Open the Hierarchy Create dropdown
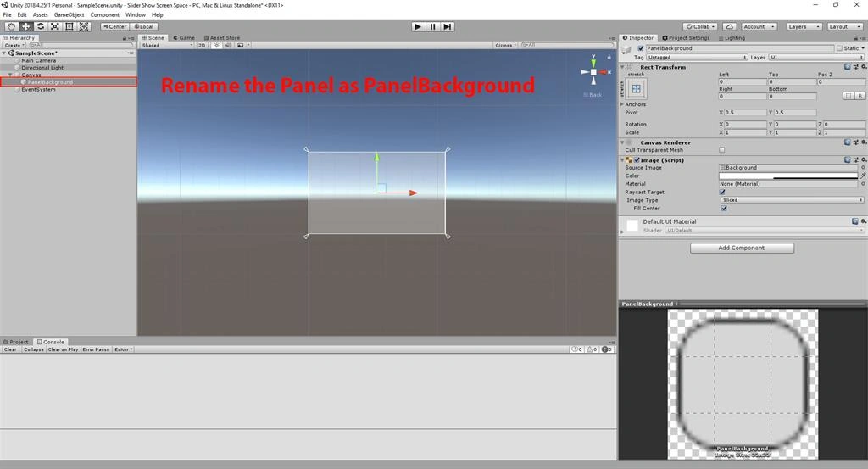868x469 pixels. coord(14,46)
